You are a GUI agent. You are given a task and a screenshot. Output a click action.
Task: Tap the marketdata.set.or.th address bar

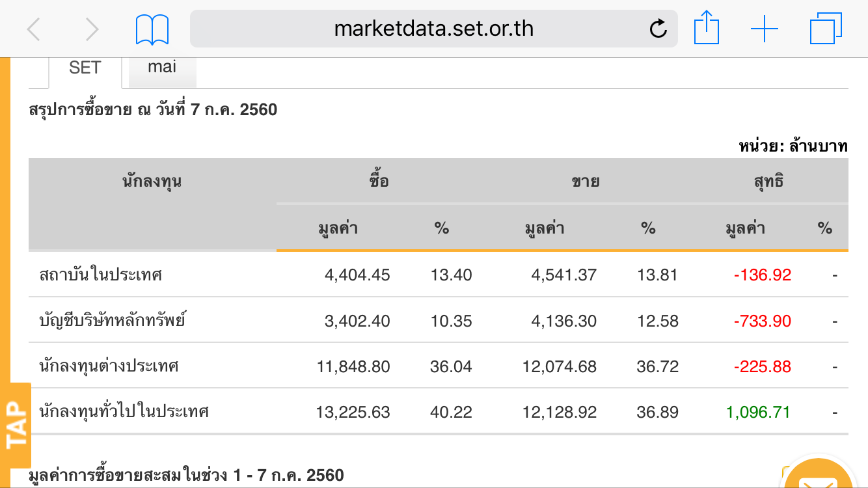point(433,29)
